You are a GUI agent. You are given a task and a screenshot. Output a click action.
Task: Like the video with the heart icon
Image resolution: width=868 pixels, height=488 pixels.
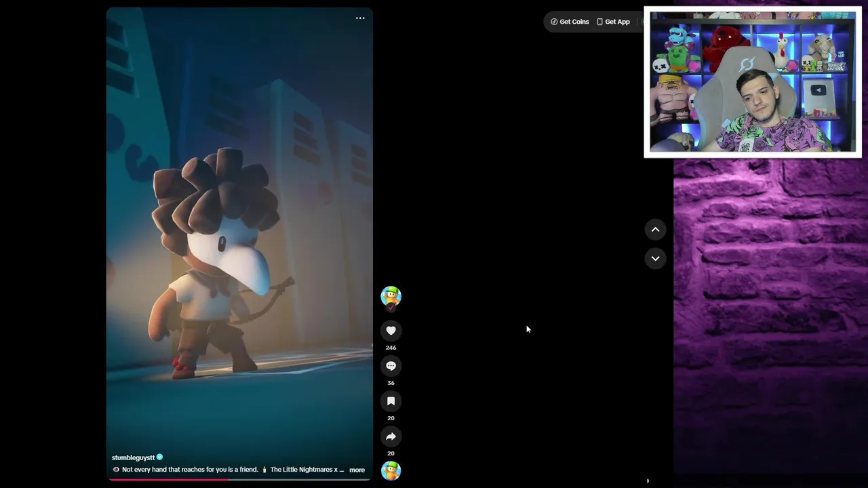(x=391, y=331)
